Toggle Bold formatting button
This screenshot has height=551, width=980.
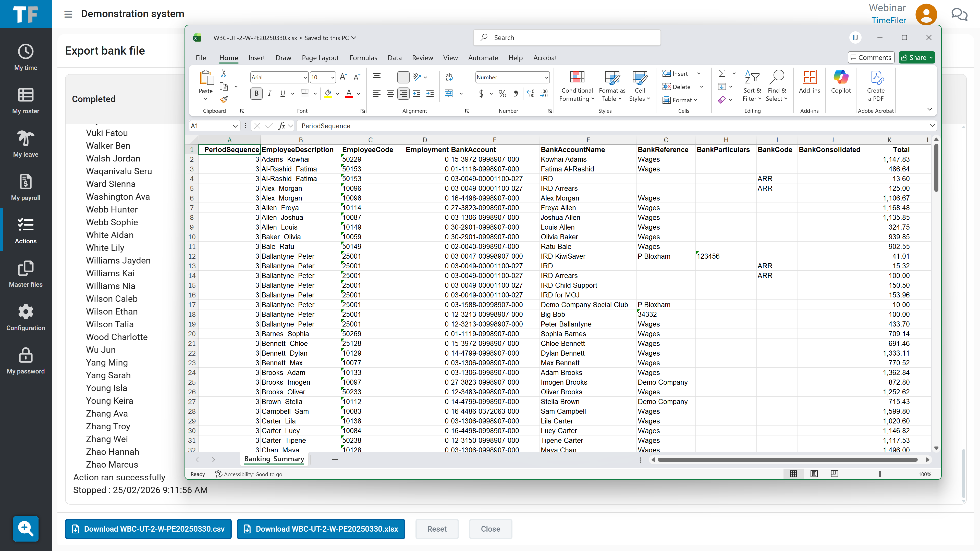click(x=256, y=94)
